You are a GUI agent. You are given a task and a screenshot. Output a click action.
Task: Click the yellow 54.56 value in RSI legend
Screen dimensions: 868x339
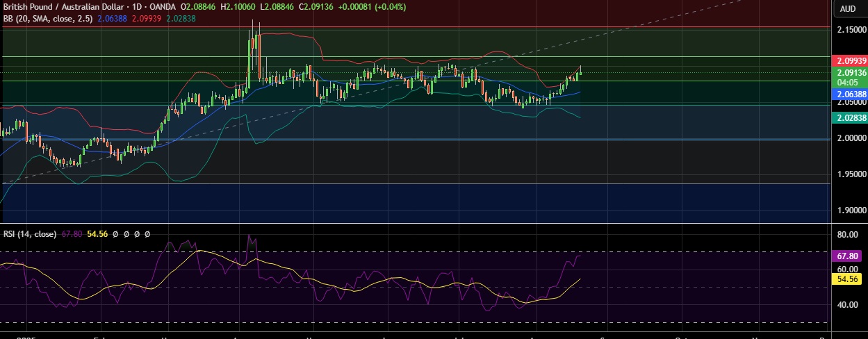click(x=98, y=234)
